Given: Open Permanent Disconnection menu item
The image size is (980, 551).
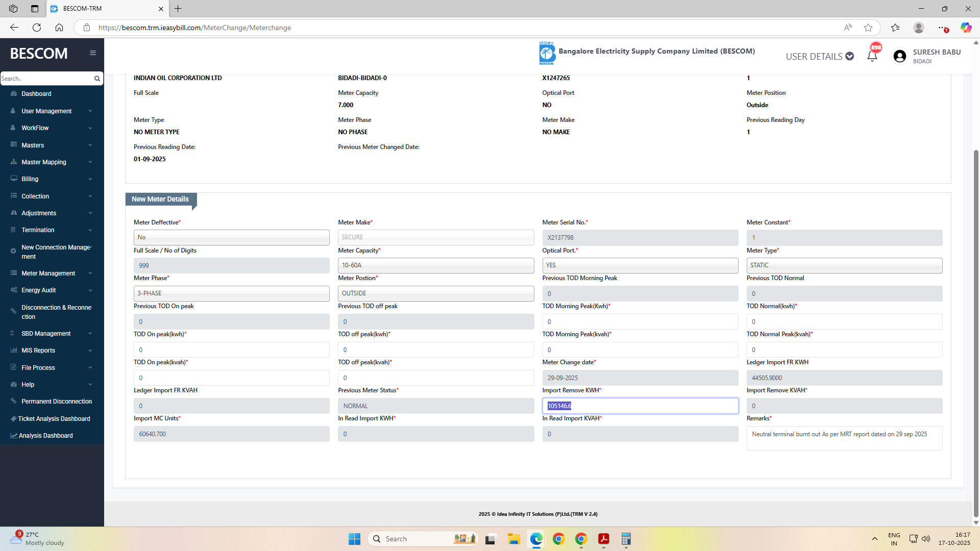Looking at the screenshot, I should [x=56, y=402].
